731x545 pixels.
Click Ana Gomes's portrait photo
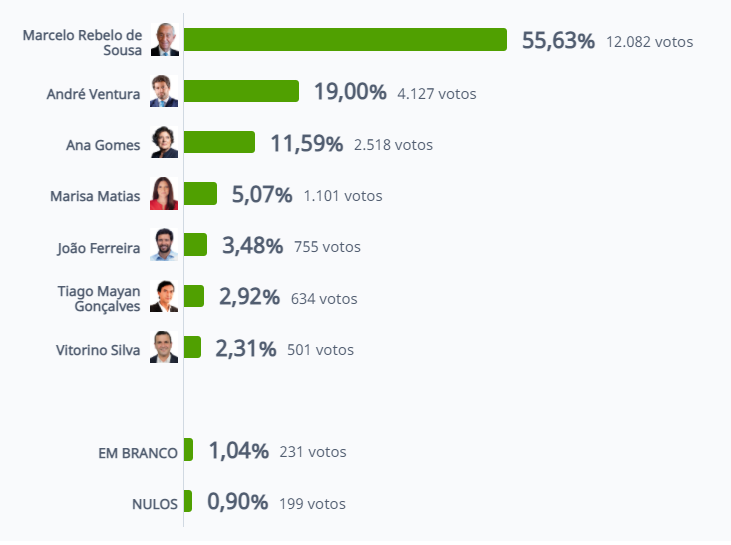[x=164, y=142]
